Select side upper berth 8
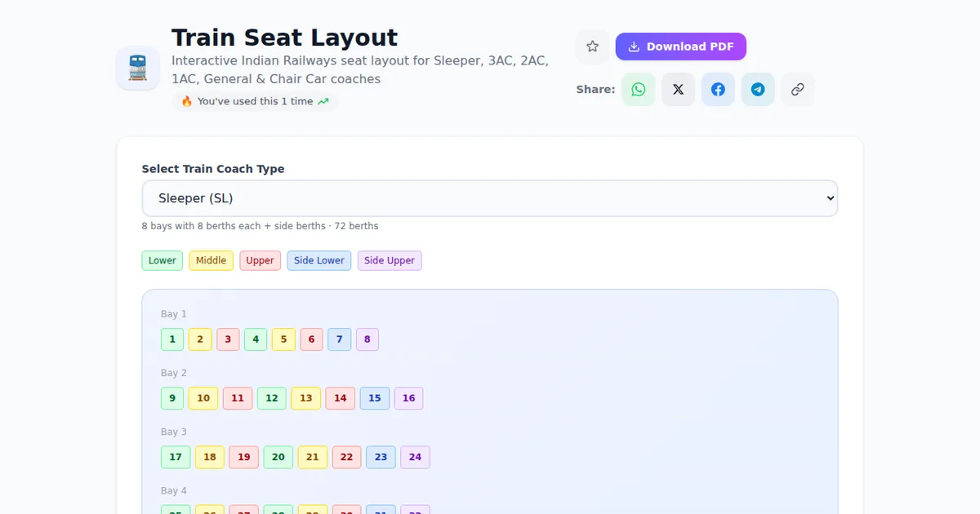This screenshot has height=514, width=980. coord(367,339)
